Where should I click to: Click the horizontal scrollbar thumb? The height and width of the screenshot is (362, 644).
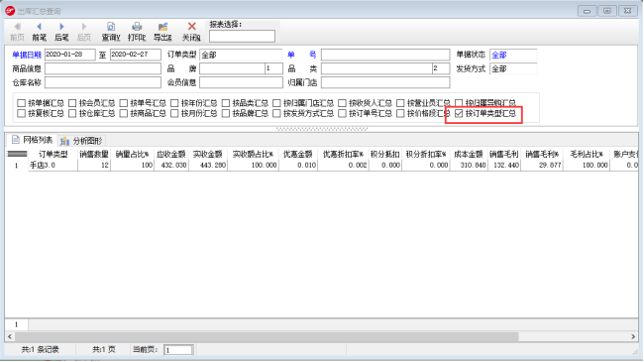[267, 336]
